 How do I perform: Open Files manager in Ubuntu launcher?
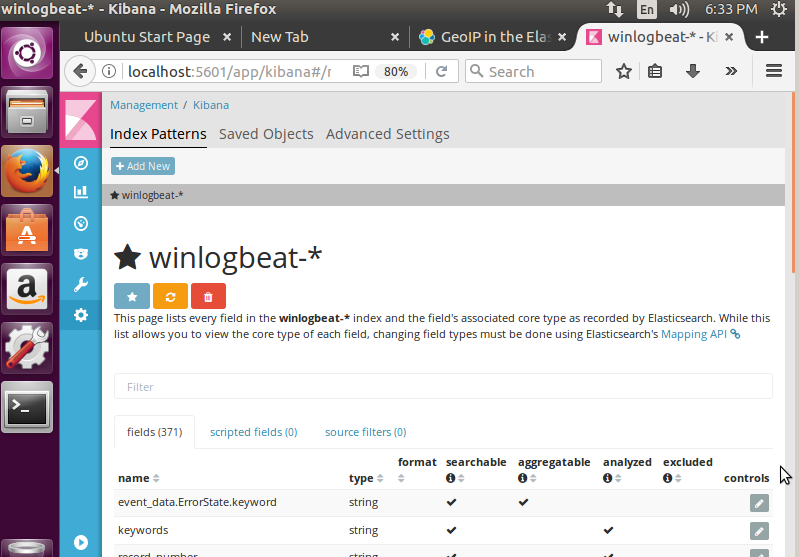coord(27,112)
